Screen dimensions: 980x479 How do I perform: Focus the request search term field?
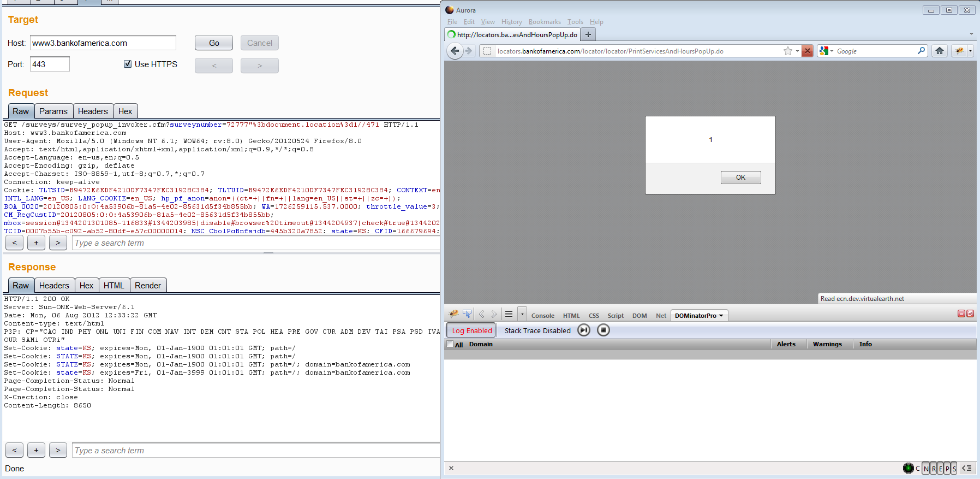point(256,243)
